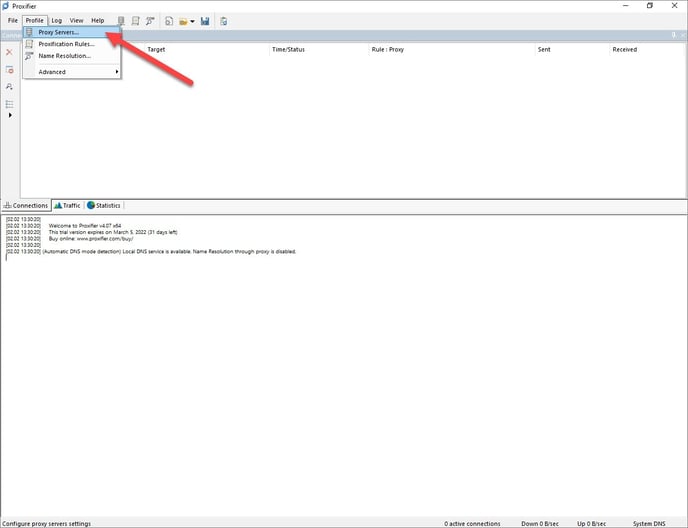Open the View menu

click(76, 21)
